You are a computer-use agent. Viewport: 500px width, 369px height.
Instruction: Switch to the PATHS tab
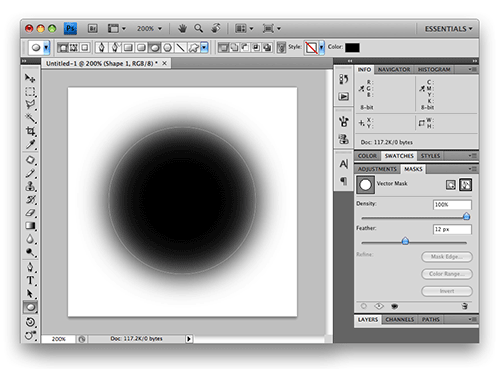coord(430,319)
